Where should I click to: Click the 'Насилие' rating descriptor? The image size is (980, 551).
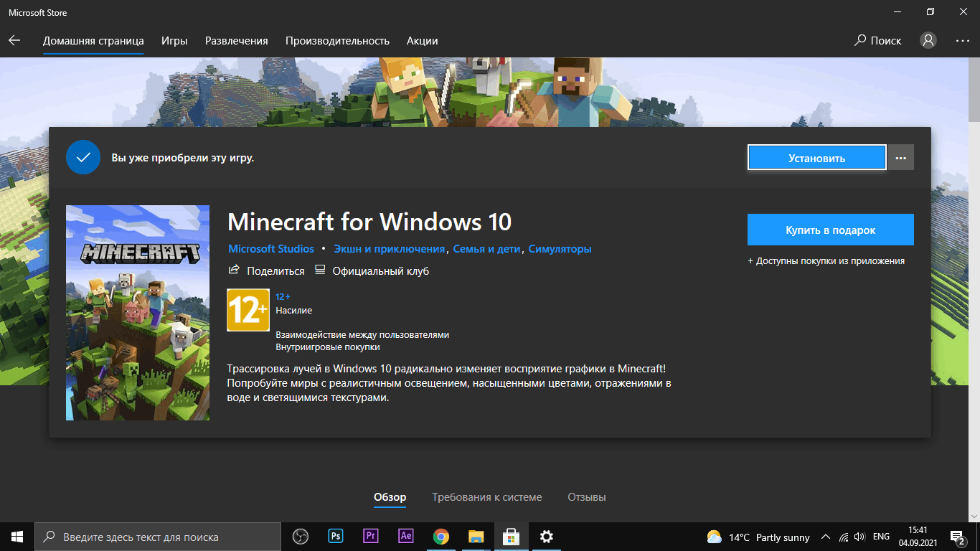tap(294, 311)
